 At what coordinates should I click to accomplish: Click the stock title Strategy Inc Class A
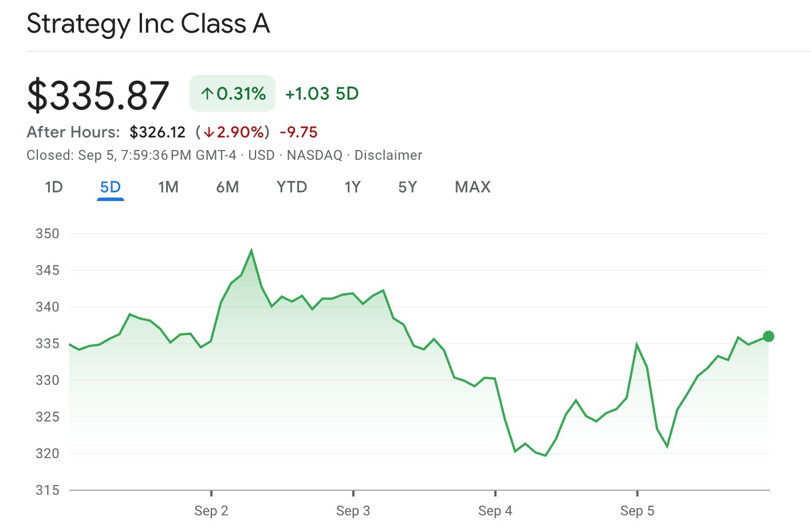click(x=148, y=24)
